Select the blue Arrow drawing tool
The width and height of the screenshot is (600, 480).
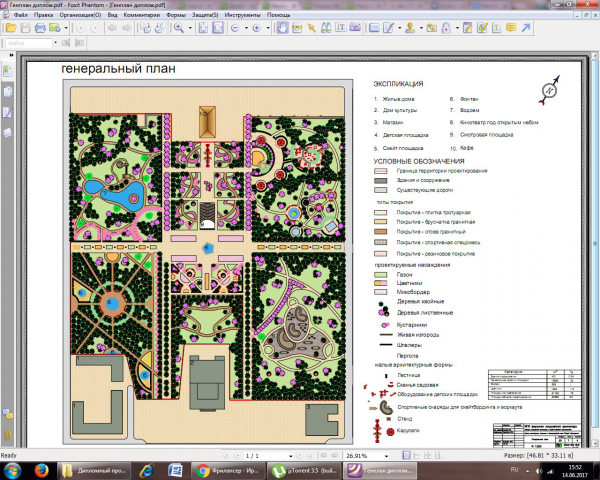coord(526,28)
